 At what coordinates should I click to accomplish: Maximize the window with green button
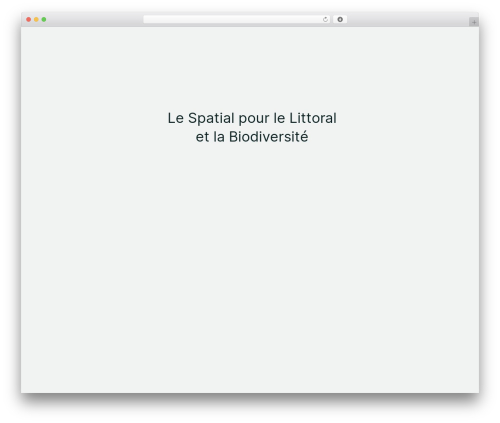[44, 19]
